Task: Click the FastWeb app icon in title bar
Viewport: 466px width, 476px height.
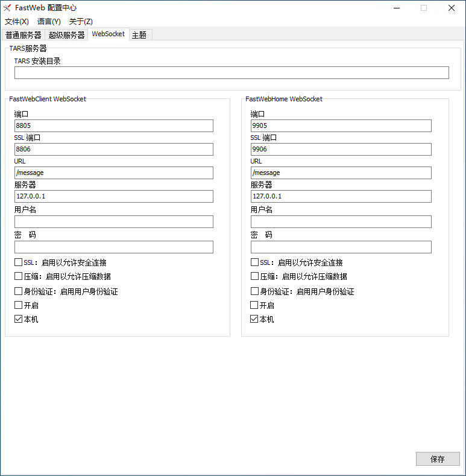Action: coord(7,8)
